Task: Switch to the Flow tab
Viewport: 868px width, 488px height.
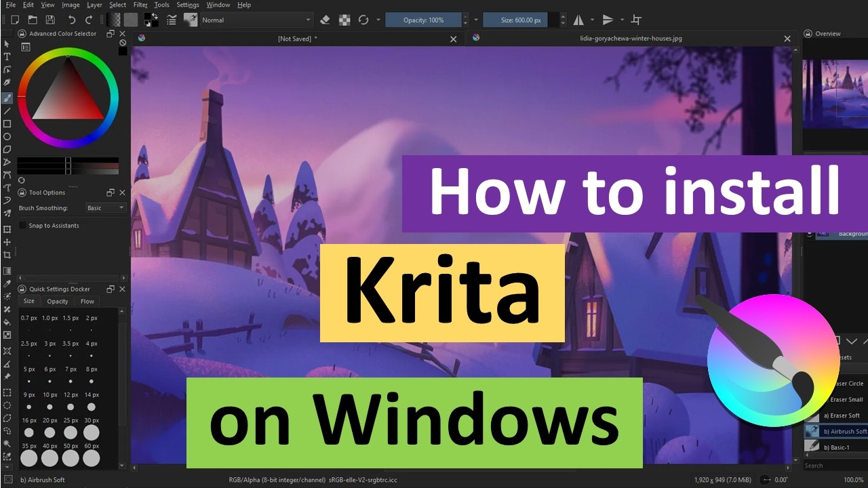Action: coord(87,301)
